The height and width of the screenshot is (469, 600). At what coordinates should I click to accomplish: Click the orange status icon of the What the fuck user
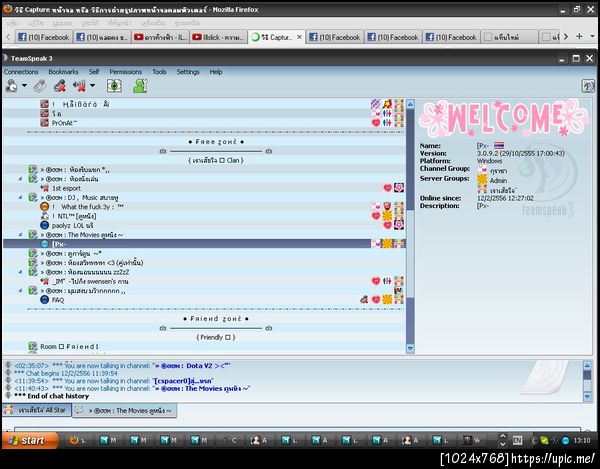click(x=44, y=207)
